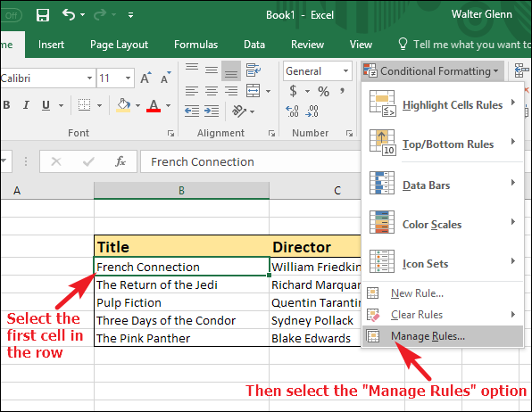Open Top/Bottom Rules submenu
This screenshot has width=532, height=412.
[443, 143]
